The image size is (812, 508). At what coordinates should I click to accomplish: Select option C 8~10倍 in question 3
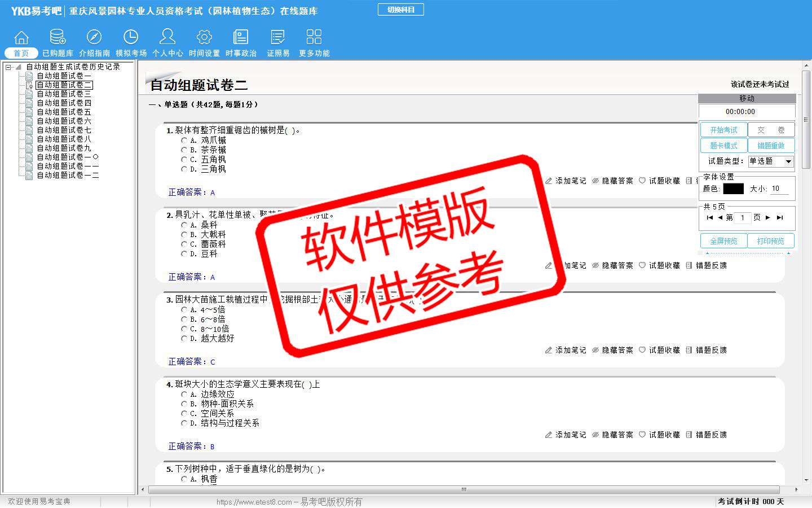pyautogui.click(x=184, y=329)
